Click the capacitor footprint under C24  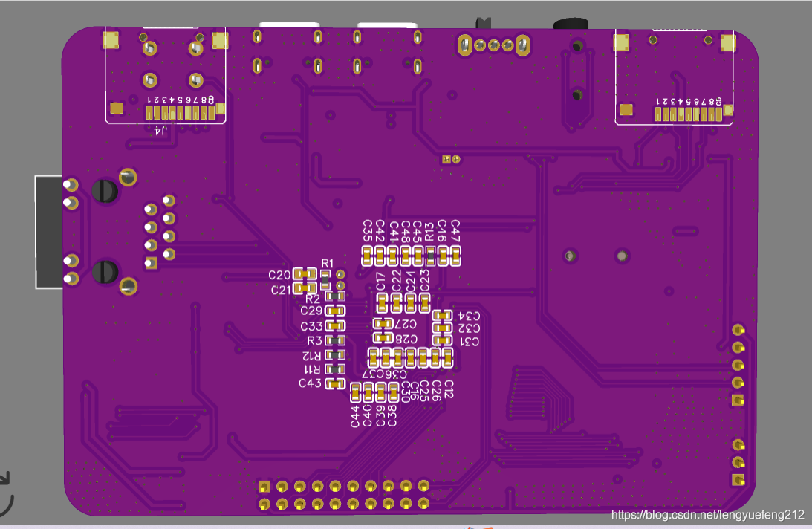pos(410,303)
